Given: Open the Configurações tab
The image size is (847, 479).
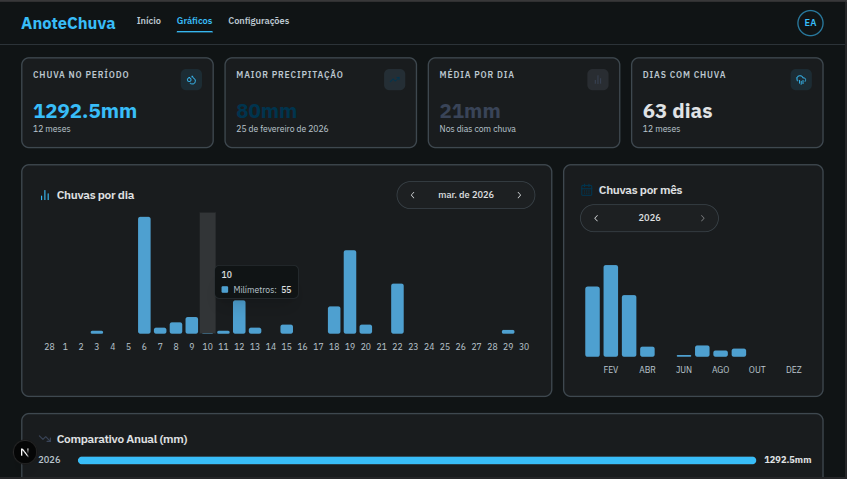Looking at the screenshot, I should click(259, 21).
